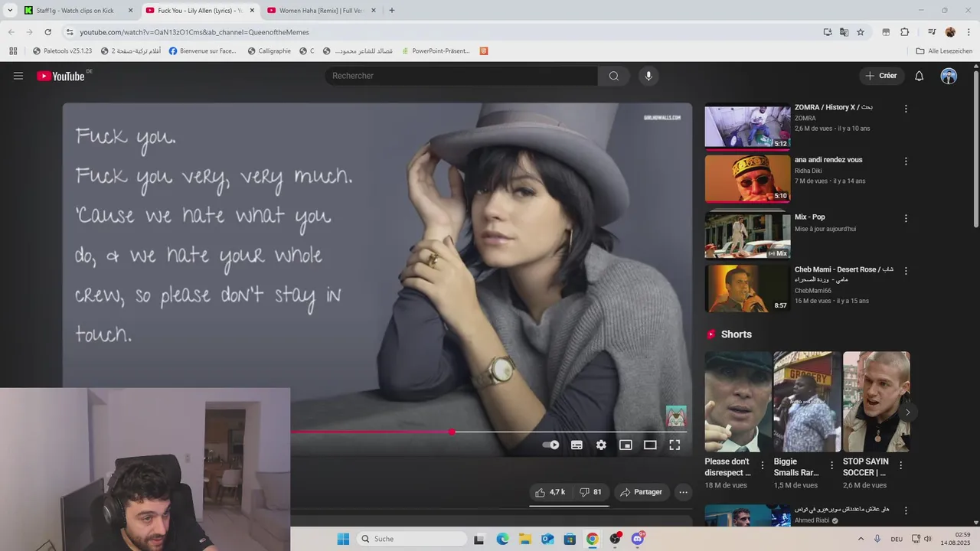Click the Rechercher search field
Screen dimensions: 980x551
[x=462, y=76]
